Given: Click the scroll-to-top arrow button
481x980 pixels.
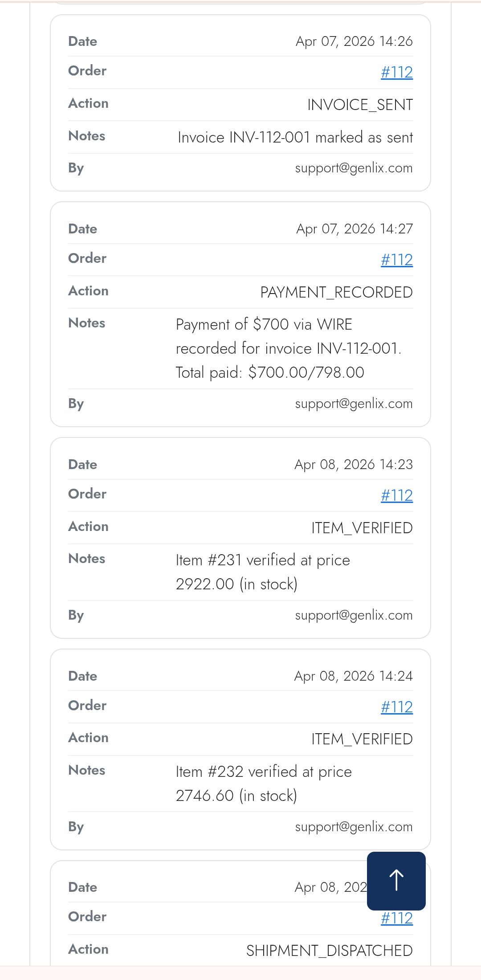Looking at the screenshot, I should point(396,881).
